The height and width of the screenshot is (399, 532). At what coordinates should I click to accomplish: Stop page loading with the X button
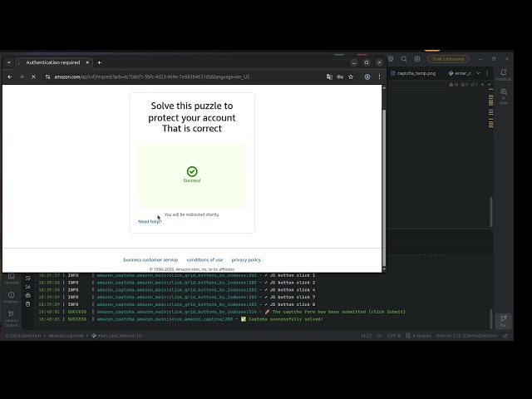click(x=33, y=77)
